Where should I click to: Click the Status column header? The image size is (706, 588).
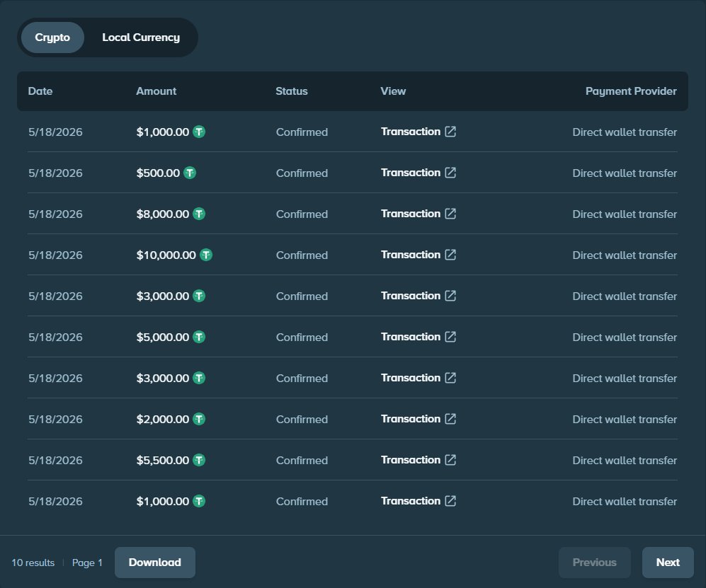tap(292, 91)
